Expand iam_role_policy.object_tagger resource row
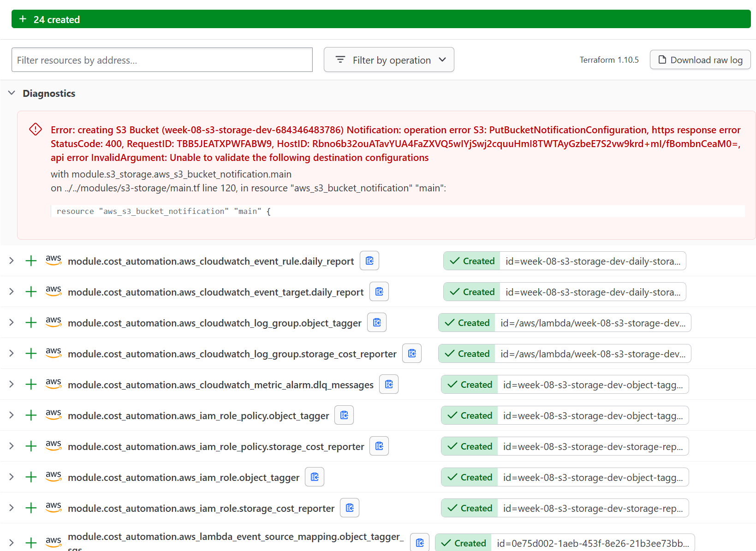 [12, 415]
